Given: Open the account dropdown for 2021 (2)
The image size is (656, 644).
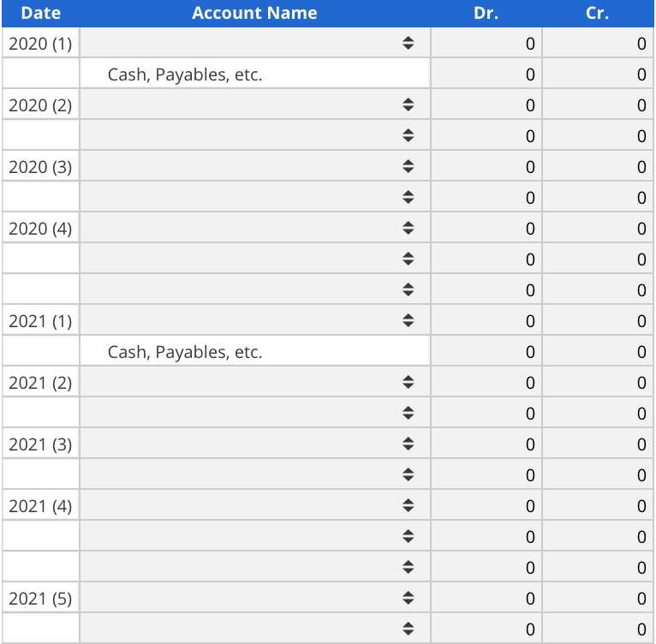Looking at the screenshot, I should tap(255, 383).
